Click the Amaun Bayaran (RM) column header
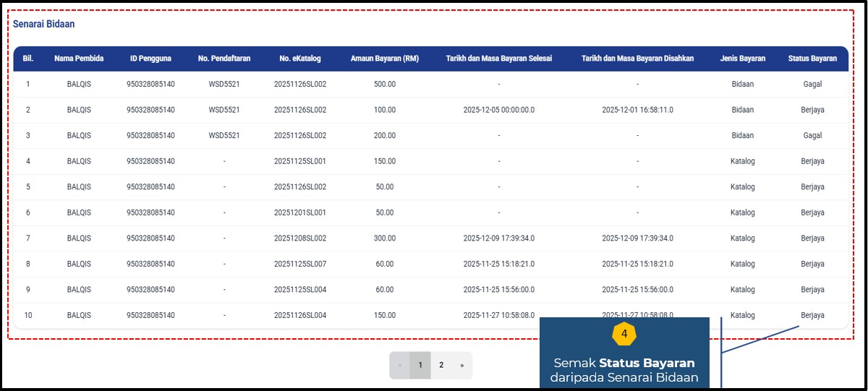The width and height of the screenshot is (868, 391). pos(384,59)
